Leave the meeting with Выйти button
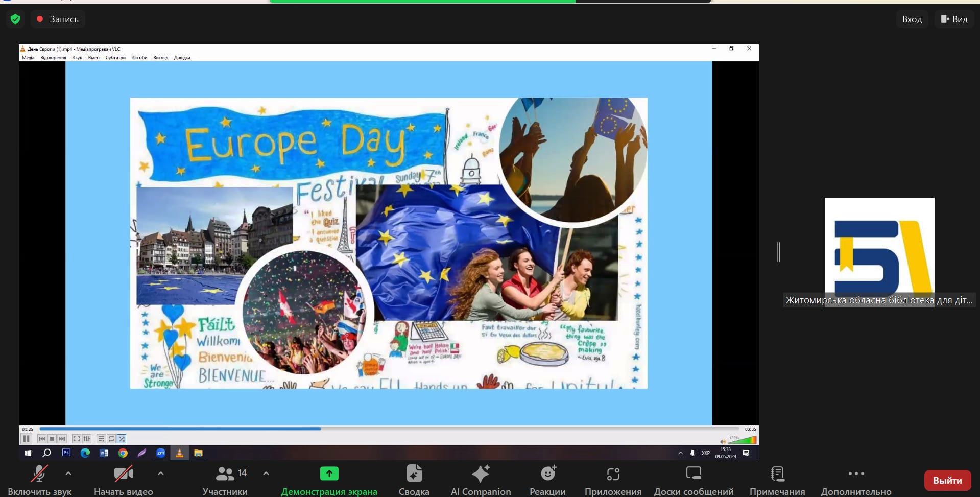 (x=947, y=480)
